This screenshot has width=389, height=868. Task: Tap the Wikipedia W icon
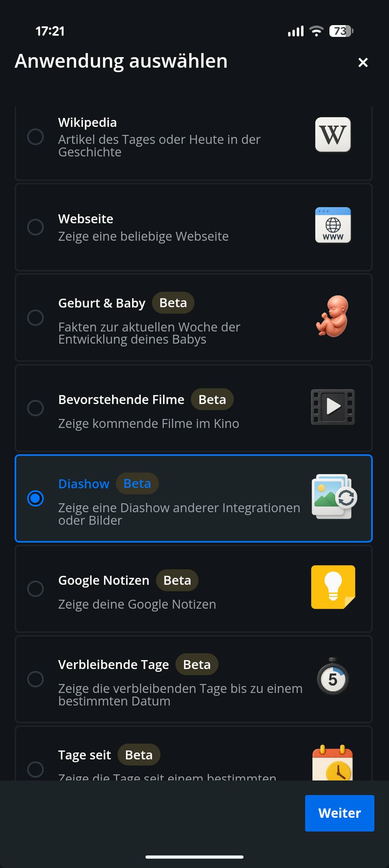(x=333, y=135)
